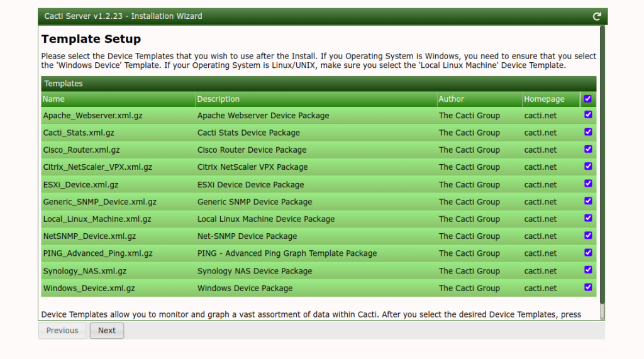644x359 pixels.
Task: Click 'Windows Device Package' description
Action: (245, 289)
